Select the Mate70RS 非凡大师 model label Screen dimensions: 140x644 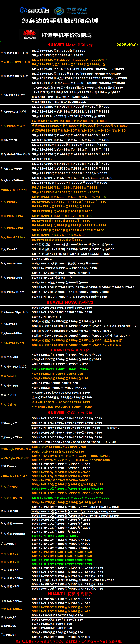coord(14,190)
